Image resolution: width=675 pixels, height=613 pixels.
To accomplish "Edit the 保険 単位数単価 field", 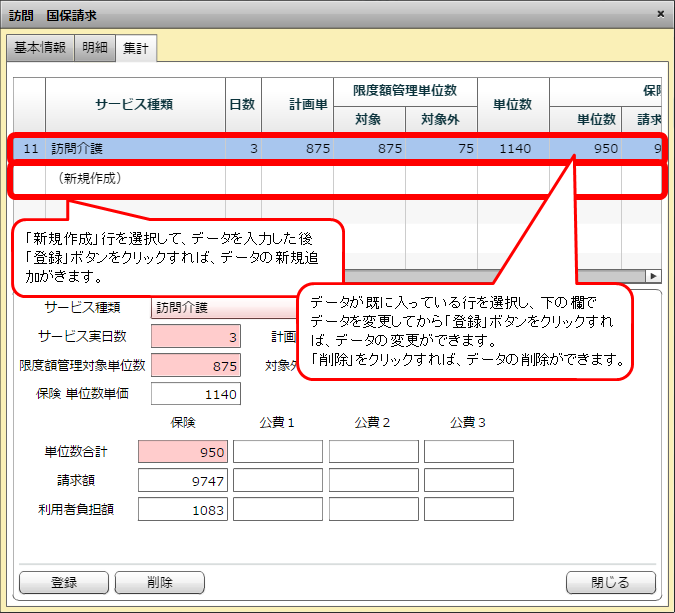I will pos(196,394).
